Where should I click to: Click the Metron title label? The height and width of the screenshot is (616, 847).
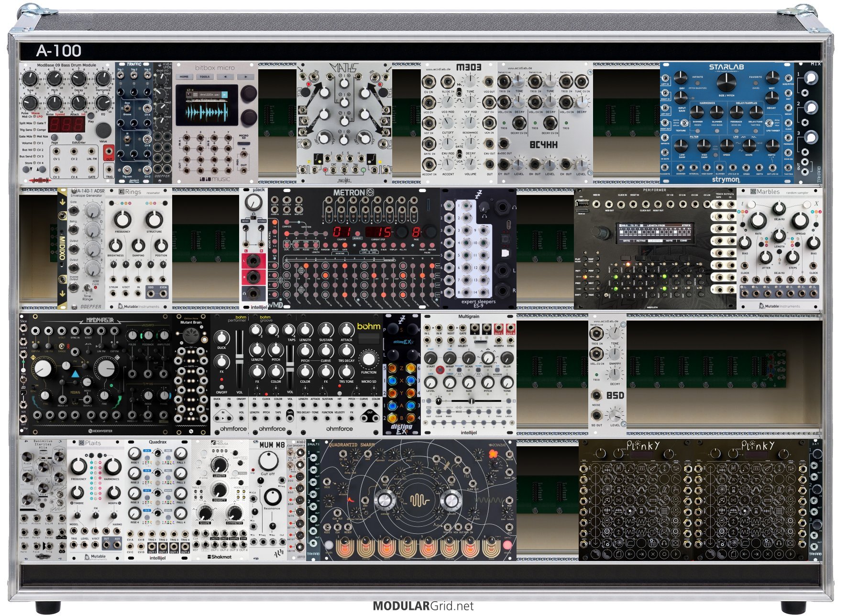[349, 193]
